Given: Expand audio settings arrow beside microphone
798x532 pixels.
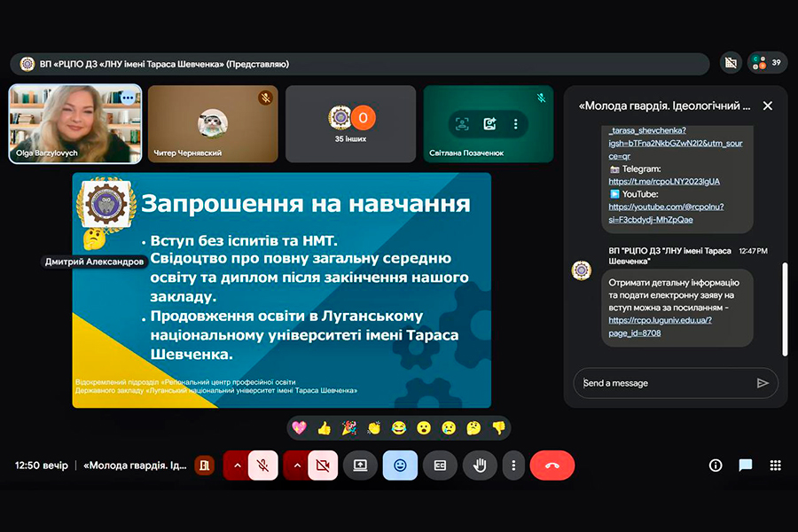Looking at the screenshot, I should (237, 465).
